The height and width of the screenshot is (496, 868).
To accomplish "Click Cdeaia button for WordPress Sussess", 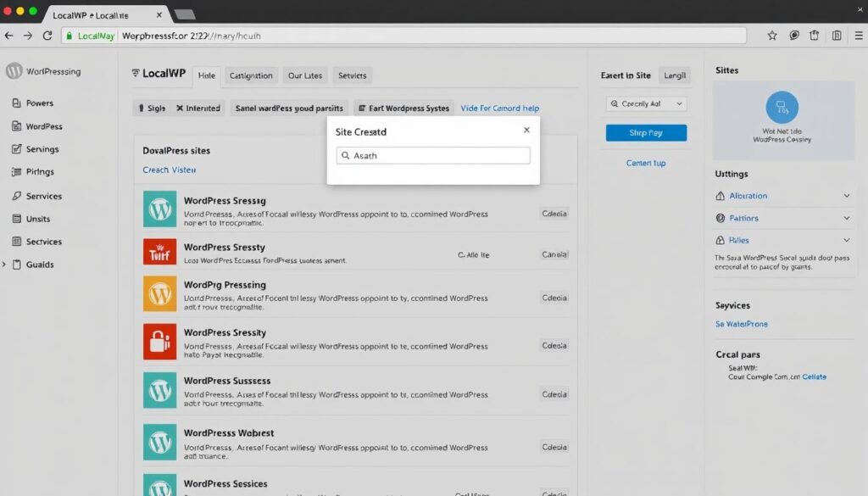I will pos(554,394).
